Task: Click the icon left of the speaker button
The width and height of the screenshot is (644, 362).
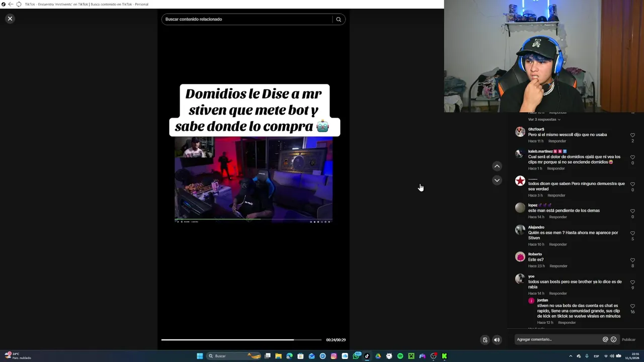Action: click(485, 340)
